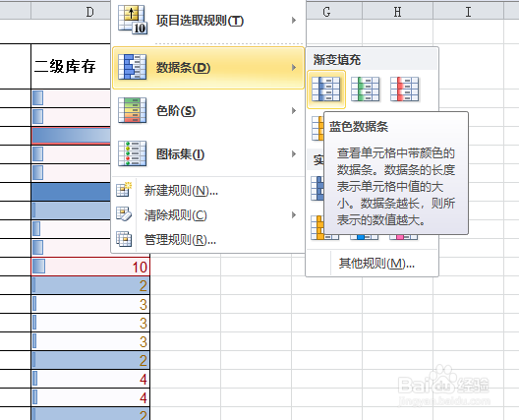The image size is (519, 420).
Task: Select column G header
Action: coord(334,12)
